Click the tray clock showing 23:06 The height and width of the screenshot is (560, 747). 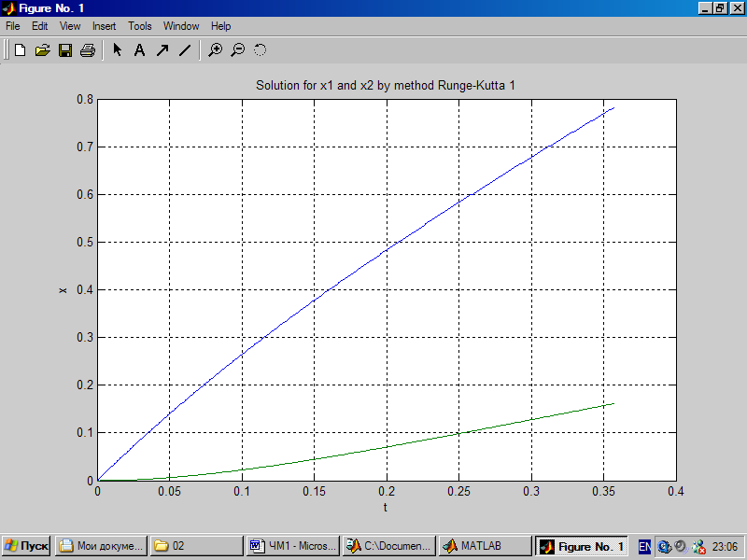pyautogui.click(x=725, y=547)
